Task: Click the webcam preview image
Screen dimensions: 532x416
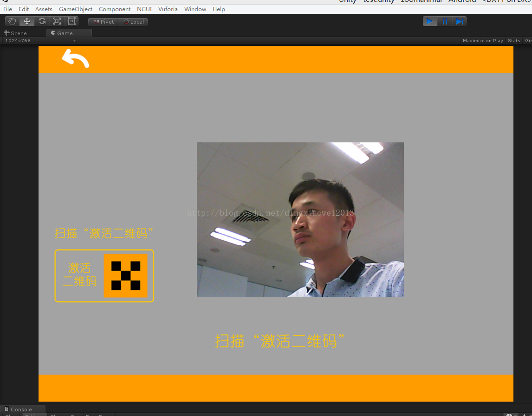Action: coord(300,220)
